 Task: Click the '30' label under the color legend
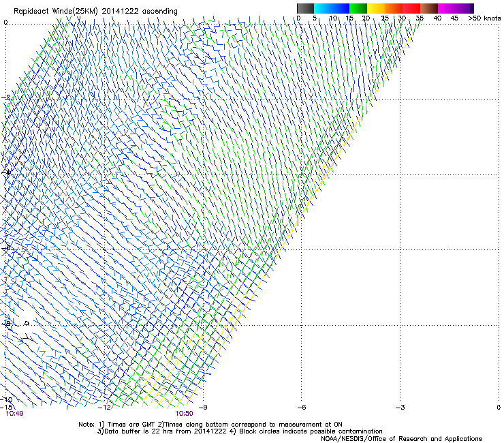click(x=402, y=18)
